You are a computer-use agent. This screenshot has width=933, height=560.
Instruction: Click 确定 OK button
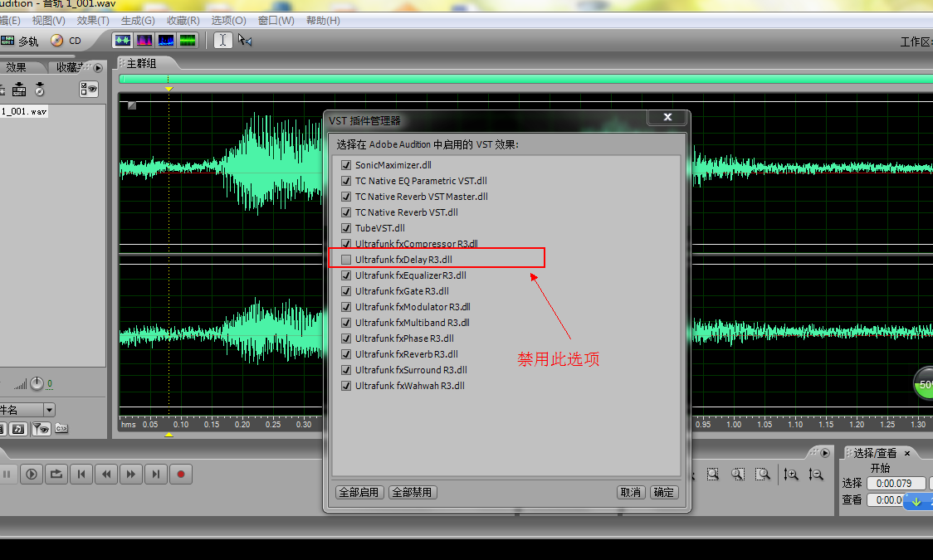(663, 492)
